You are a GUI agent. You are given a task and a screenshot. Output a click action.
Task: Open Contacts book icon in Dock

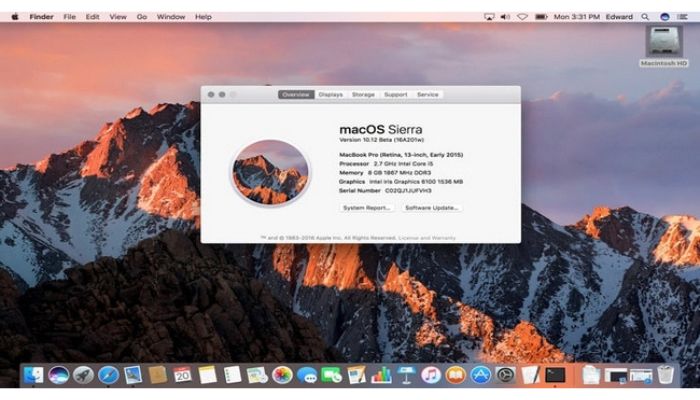coord(158,375)
